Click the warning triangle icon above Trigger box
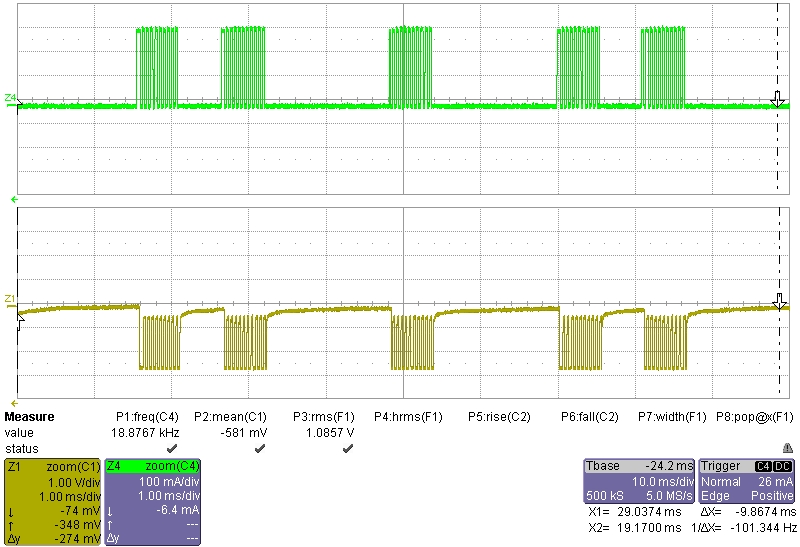This screenshot has height=547, width=800. [788, 448]
